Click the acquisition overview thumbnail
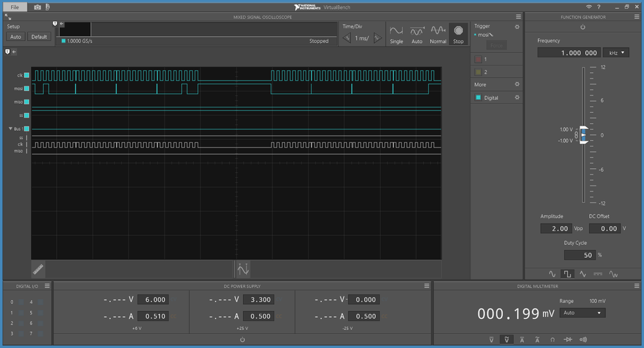Image resolution: width=644 pixels, height=348 pixels. (x=75, y=29)
